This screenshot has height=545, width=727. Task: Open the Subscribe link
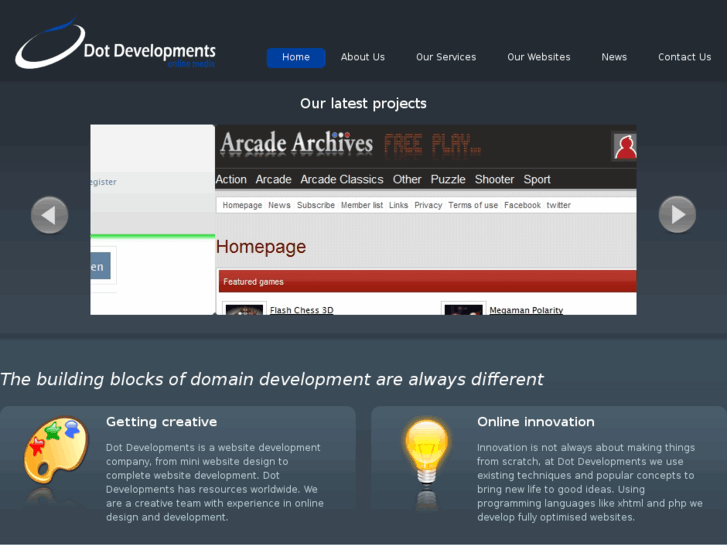(x=316, y=205)
